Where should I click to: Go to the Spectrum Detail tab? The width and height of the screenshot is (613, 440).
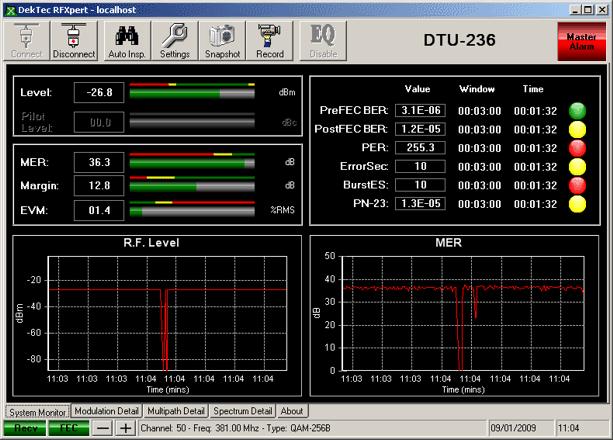point(242,411)
